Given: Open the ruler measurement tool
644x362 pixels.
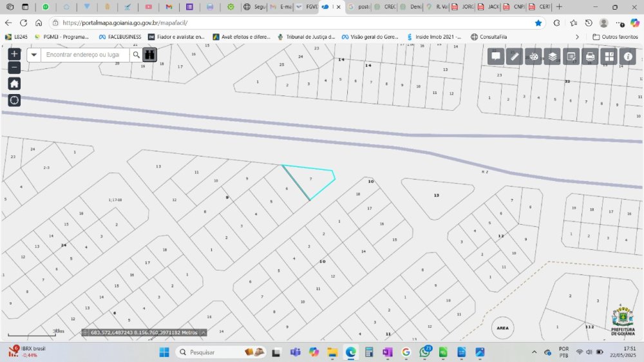Looking at the screenshot, I should coord(515,57).
